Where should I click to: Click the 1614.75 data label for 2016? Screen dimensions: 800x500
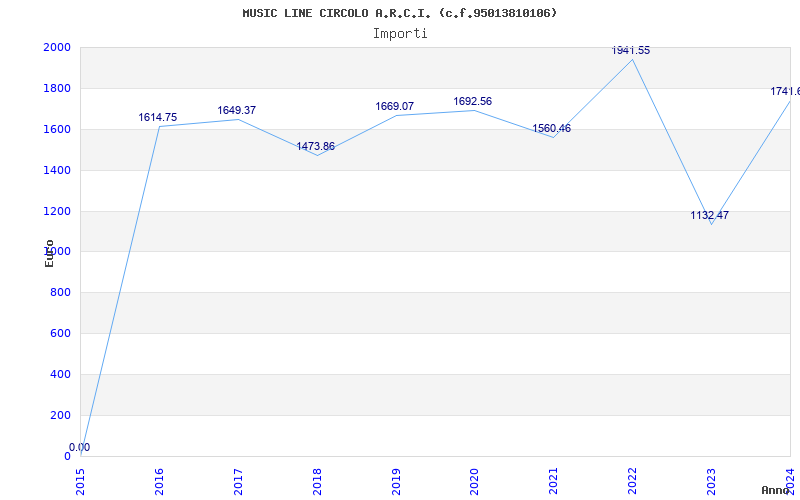click(158, 118)
